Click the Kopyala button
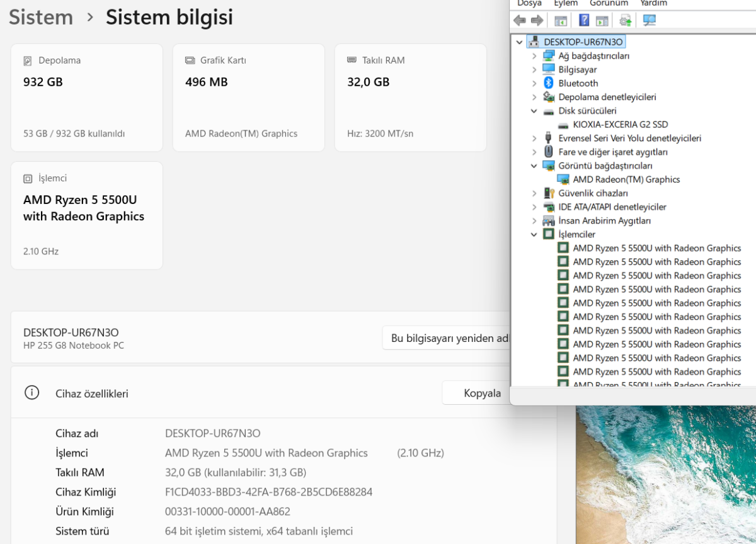This screenshot has width=756, height=544. (x=483, y=394)
